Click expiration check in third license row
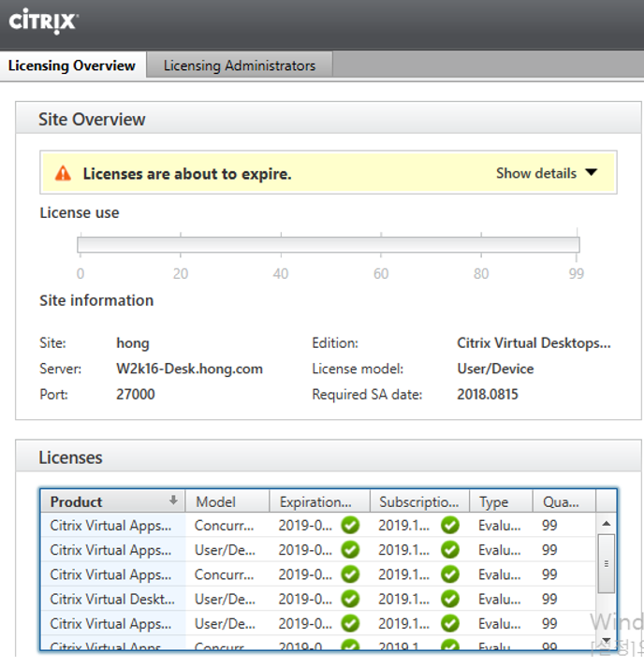The height and width of the screenshot is (667, 644). tap(350, 574)
